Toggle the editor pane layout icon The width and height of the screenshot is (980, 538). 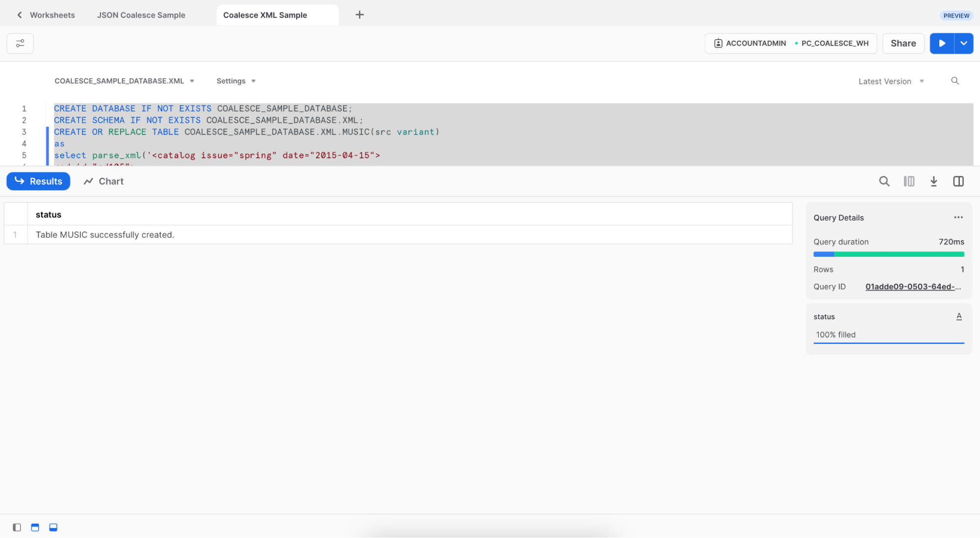coord(35,527)
